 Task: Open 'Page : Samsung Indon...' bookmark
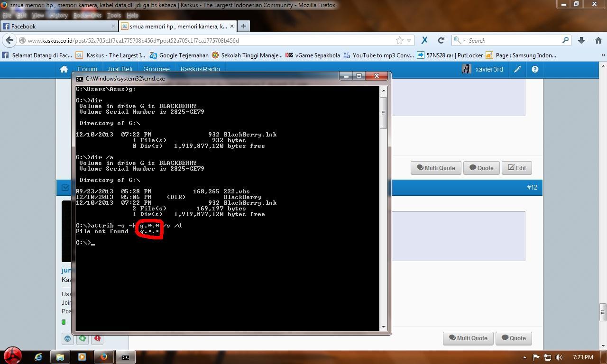521,55
